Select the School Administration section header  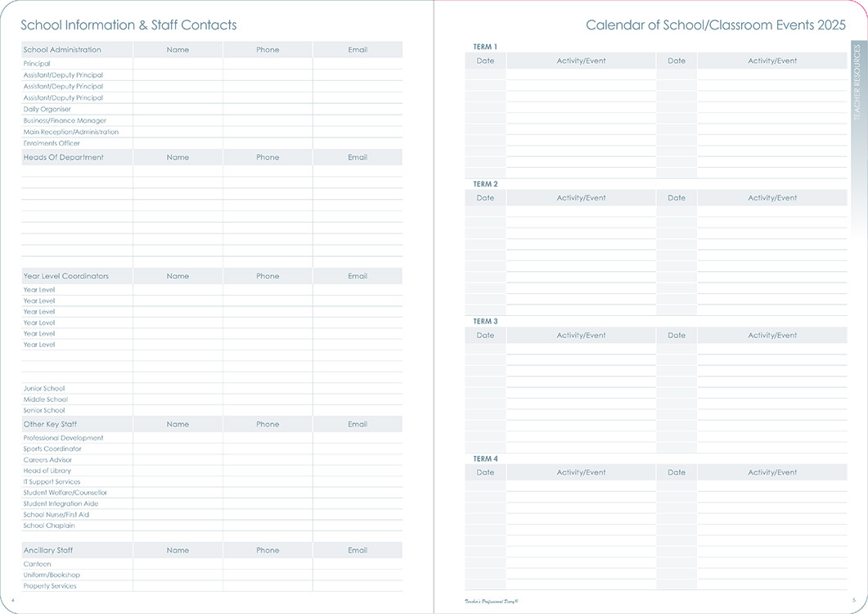point(62,50)
